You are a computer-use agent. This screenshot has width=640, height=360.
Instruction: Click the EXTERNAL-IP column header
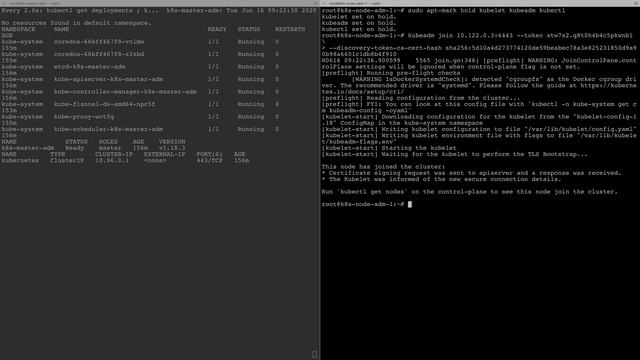tap(164, 155)
